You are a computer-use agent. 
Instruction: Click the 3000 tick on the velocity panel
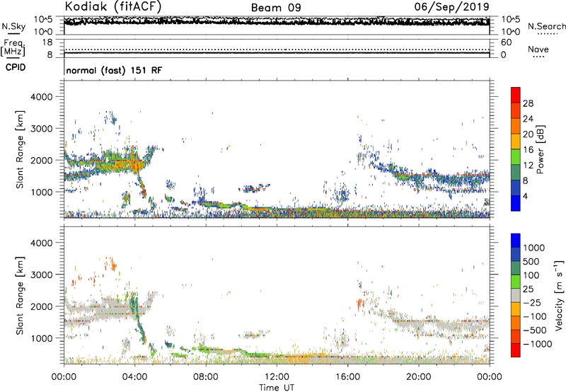tap(41, 275)
